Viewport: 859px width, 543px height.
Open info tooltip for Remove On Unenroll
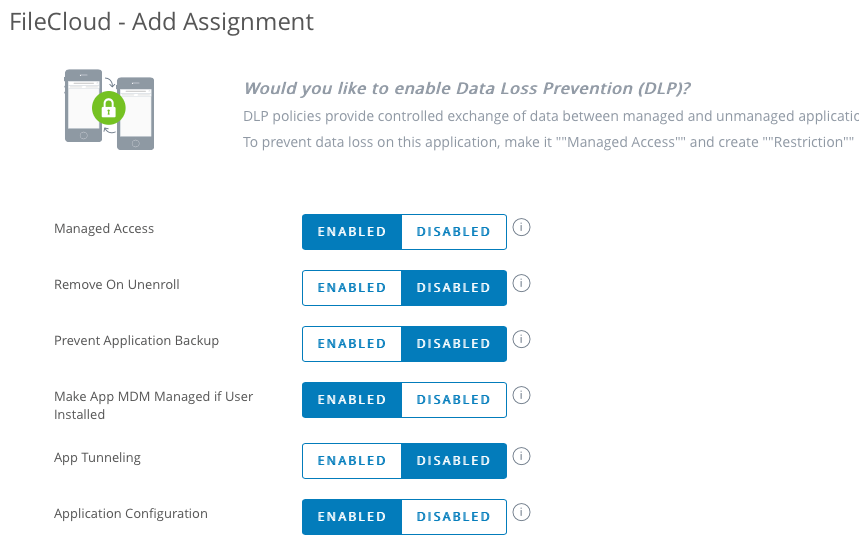tap(521, 283)
